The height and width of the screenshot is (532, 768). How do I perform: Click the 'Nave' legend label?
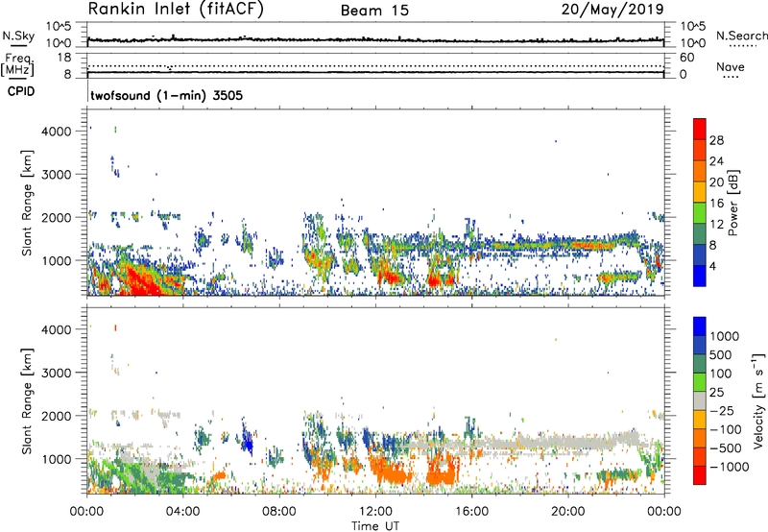pyautogui.click(x=731, y=67)
